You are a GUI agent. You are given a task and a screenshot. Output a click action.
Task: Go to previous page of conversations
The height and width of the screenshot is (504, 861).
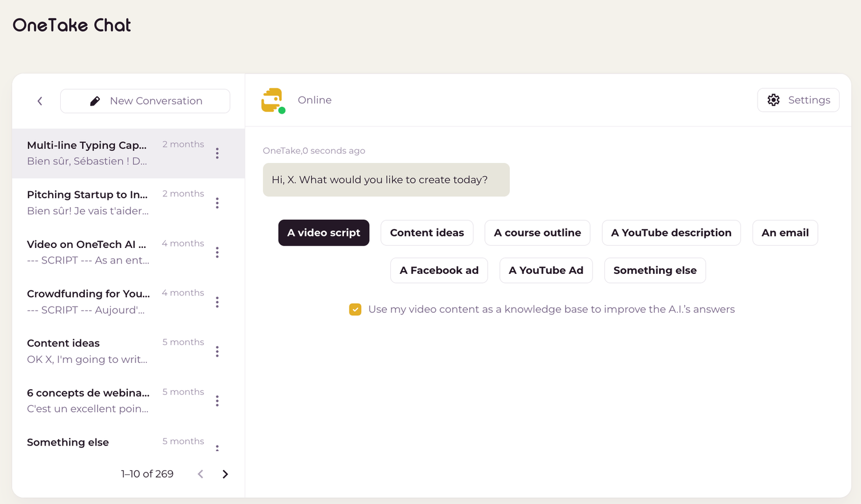200,474
